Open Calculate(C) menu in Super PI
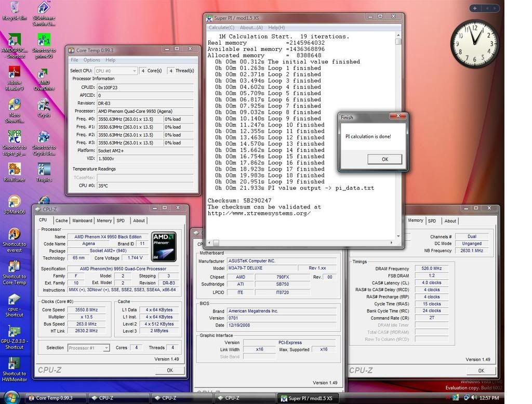 click(221, 28)
